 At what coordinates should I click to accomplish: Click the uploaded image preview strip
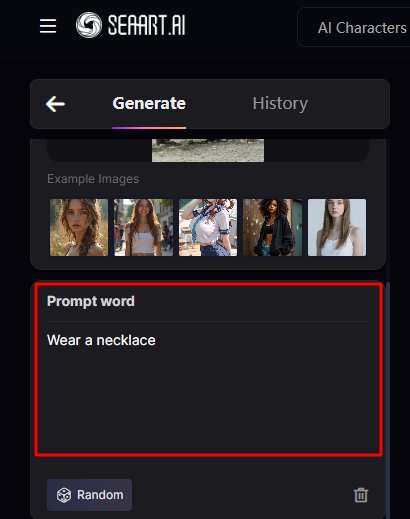pyautogui.click(x=208, y=151)
